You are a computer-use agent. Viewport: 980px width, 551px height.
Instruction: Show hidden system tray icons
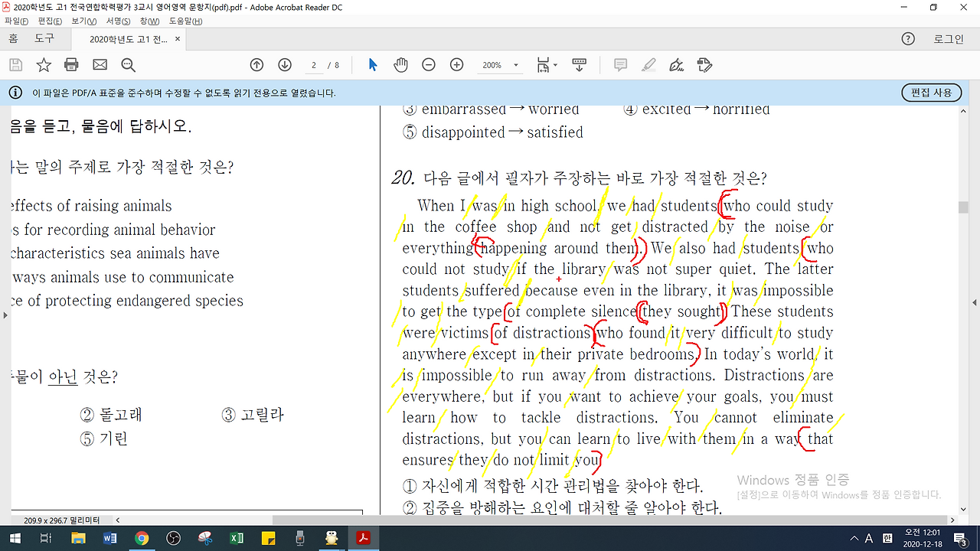[854, 538]
